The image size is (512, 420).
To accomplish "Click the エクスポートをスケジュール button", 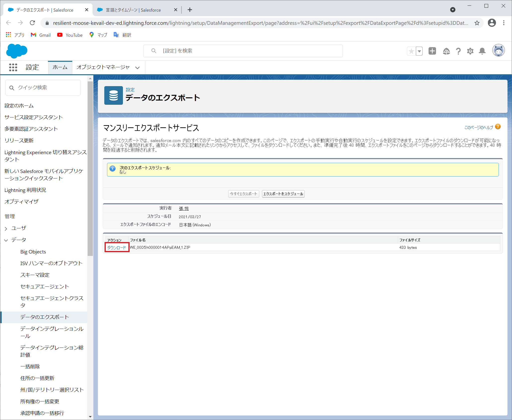I will (283, 194).
